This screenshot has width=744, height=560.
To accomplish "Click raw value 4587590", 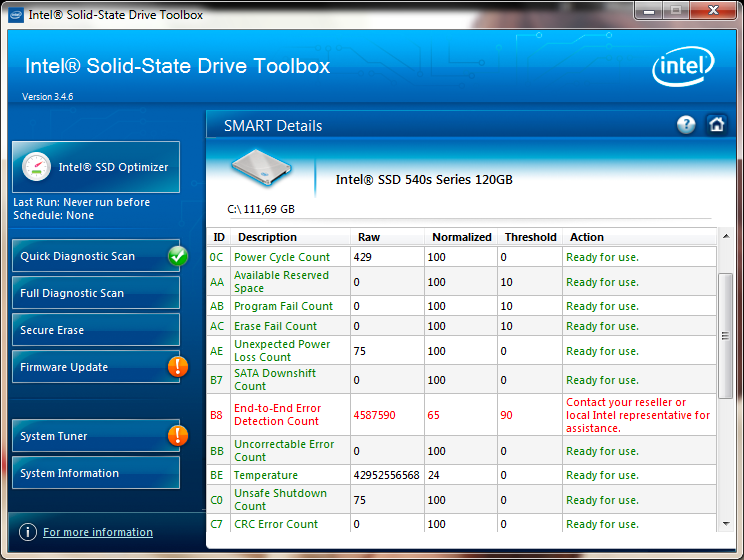I will click(374, 415).
